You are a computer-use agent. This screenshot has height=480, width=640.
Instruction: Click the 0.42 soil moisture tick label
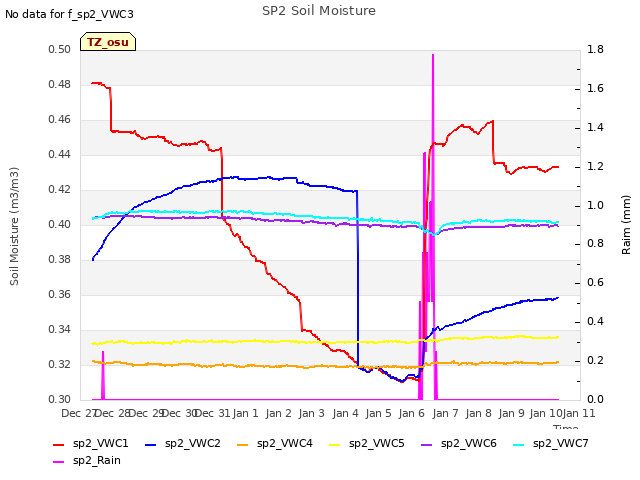tap(60, 190)
